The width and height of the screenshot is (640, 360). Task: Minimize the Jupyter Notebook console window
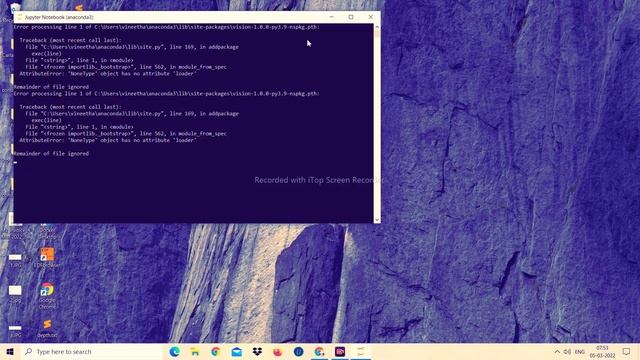(331, 17)
